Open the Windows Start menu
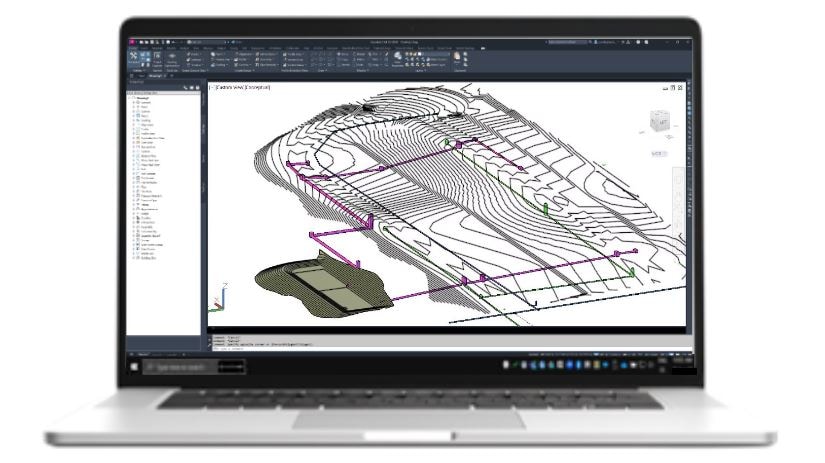Viewport: 825px width, 463px height. coord(135,367)
